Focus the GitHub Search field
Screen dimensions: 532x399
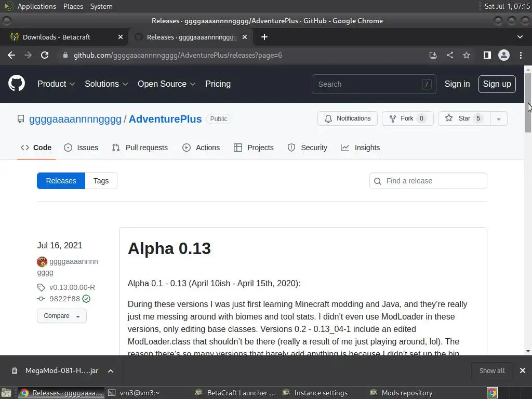pos(374,84)
